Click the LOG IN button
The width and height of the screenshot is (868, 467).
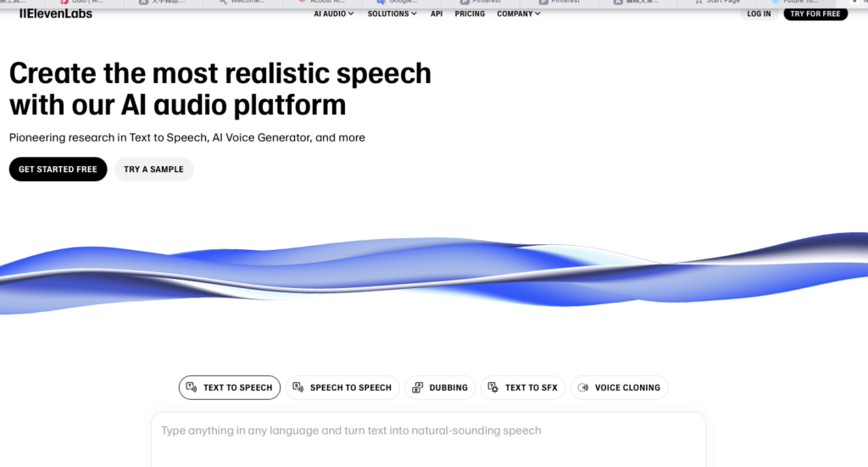click(759, 14)
